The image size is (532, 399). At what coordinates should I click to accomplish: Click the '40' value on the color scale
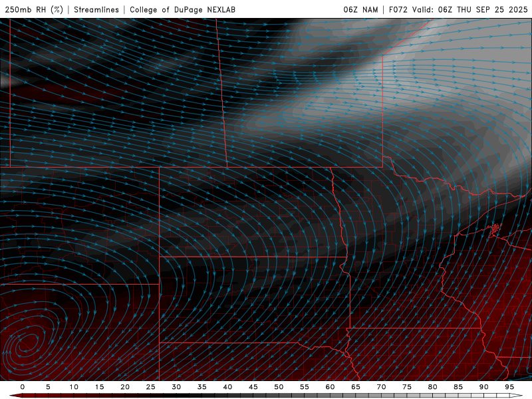(x=227, y=387)
